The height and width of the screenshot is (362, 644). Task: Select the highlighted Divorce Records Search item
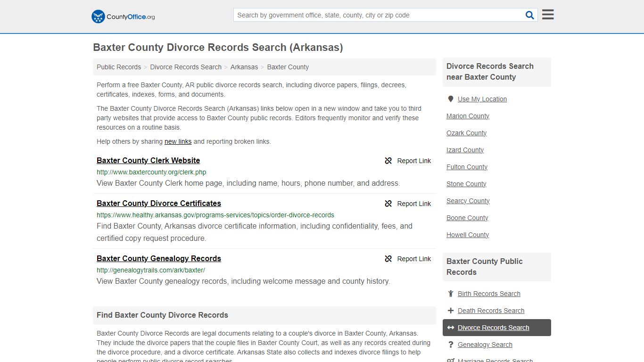[x=497, y=328]
